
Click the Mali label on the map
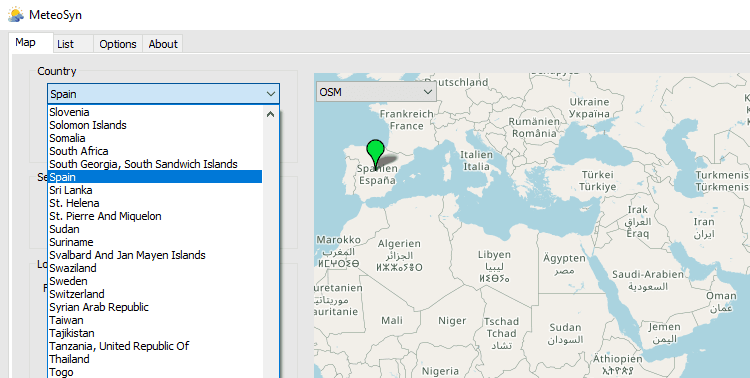[392, 320]
